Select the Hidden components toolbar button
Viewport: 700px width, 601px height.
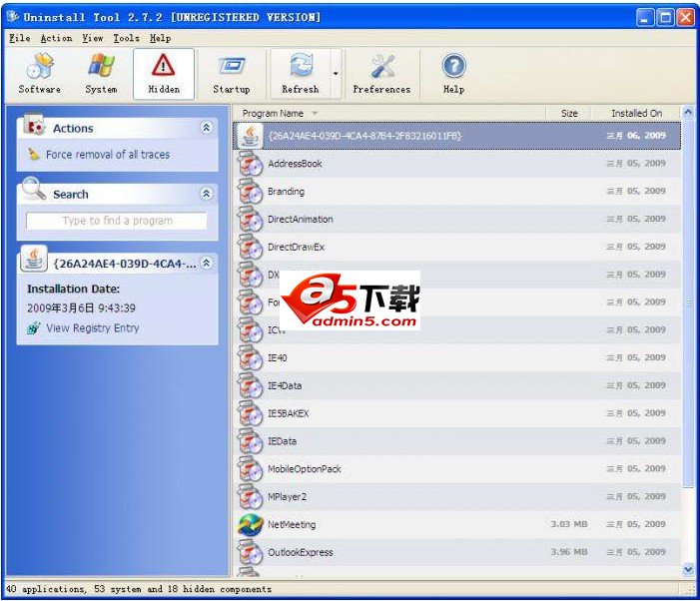click(x=164, y=74)
